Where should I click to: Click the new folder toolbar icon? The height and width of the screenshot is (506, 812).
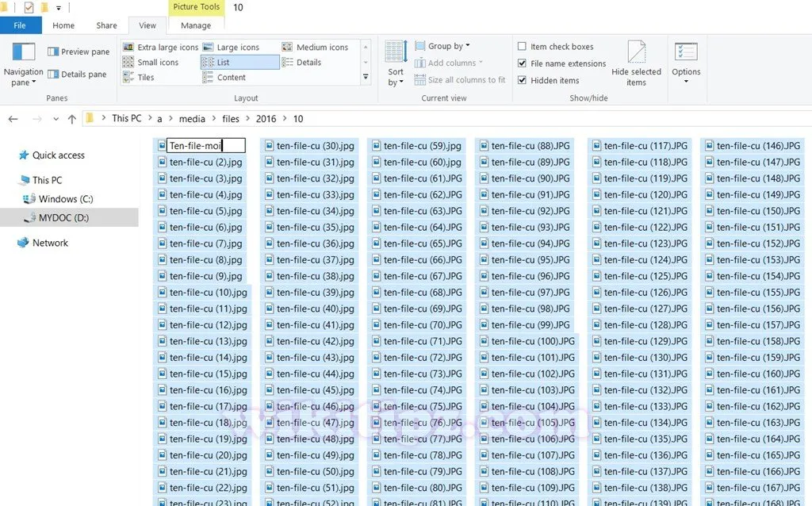(x=44, y=7)
